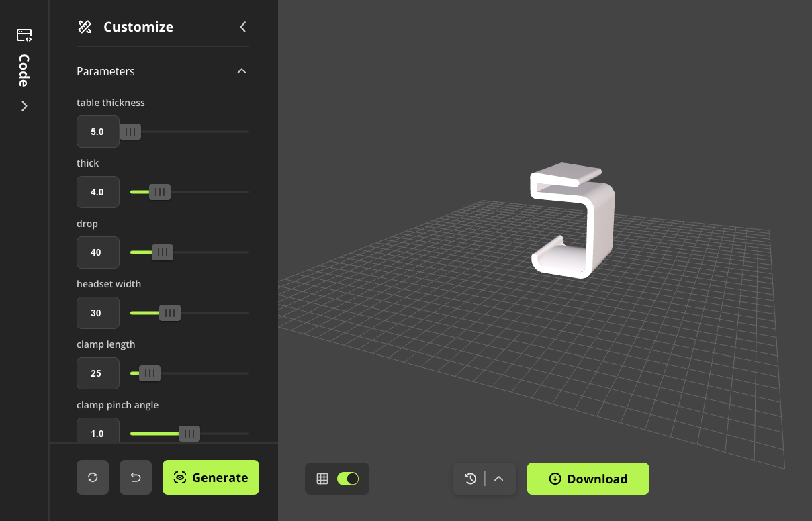
Task: Toggle the grid visibility switch off
Action: coord(348,479)
